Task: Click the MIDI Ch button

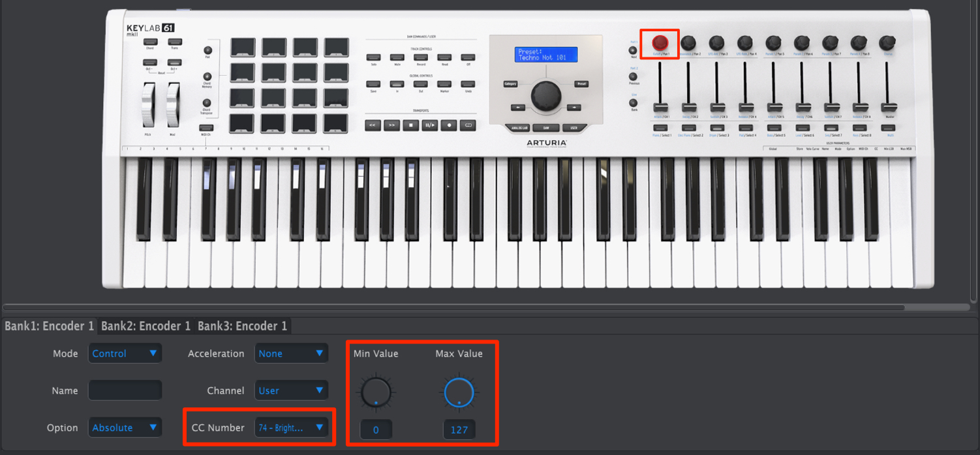Action: [x=206, y=127]
